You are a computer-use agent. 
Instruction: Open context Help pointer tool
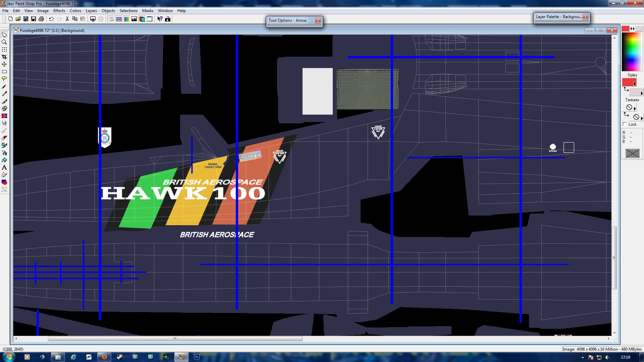pyautogui.click(x=160, y=19)
